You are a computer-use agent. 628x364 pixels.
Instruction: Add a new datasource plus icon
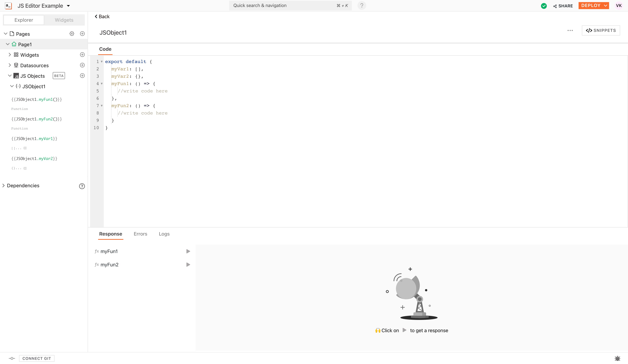point(82,65)
